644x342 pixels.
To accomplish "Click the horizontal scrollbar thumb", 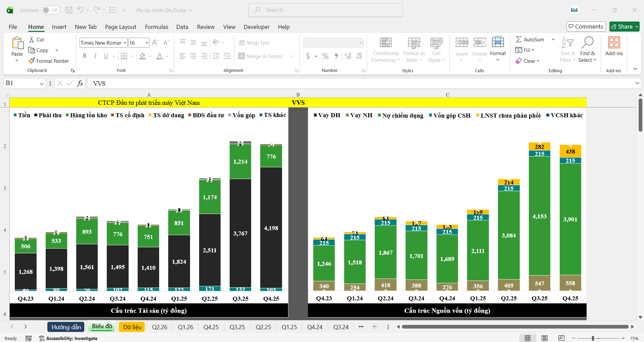I will click(515, 327).
